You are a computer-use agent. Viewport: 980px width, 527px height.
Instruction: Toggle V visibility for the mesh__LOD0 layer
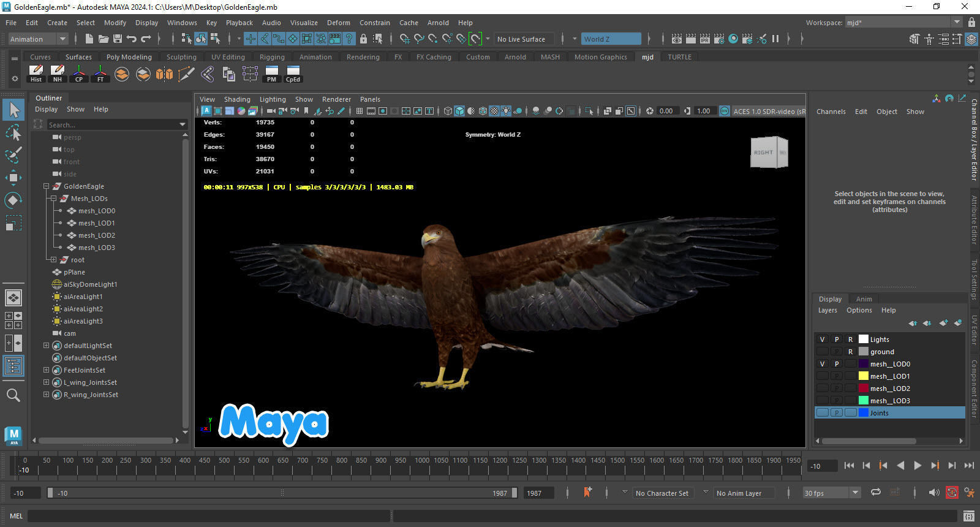[823, 364]
